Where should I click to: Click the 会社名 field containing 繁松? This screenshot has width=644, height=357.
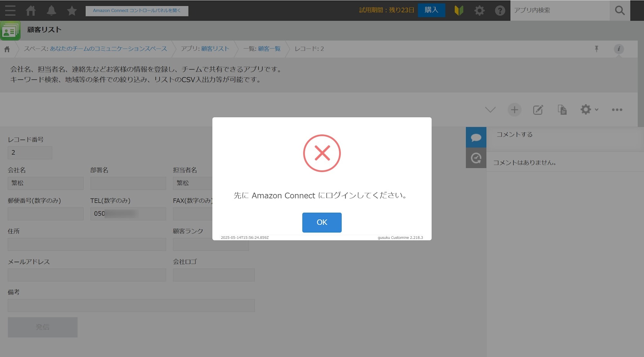point(46,183)
